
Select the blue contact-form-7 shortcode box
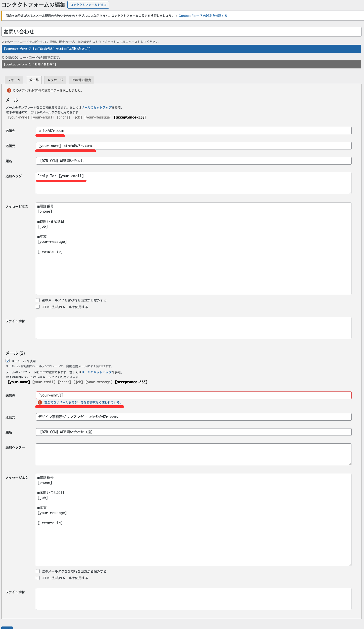tap(181, 49)
